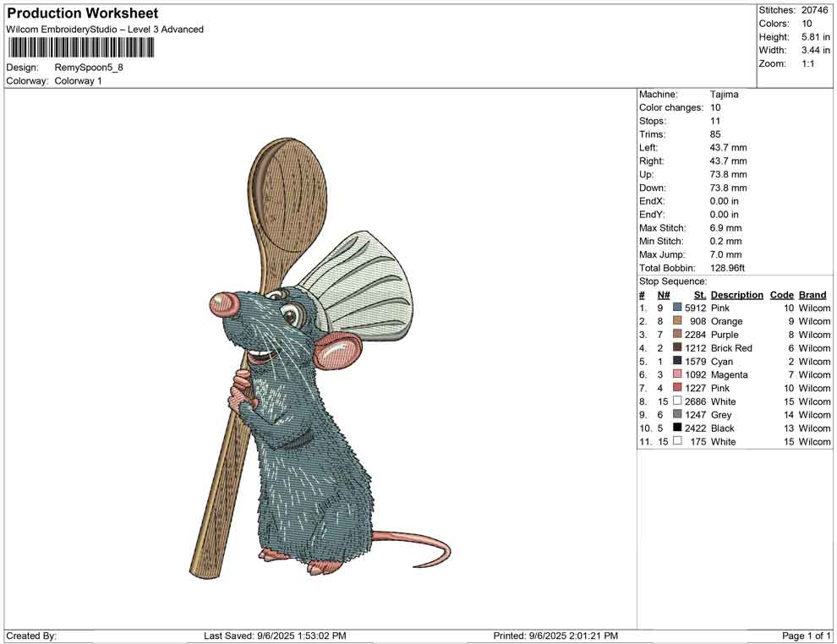Click the stitch count "908" for Orange

point(698,321)
